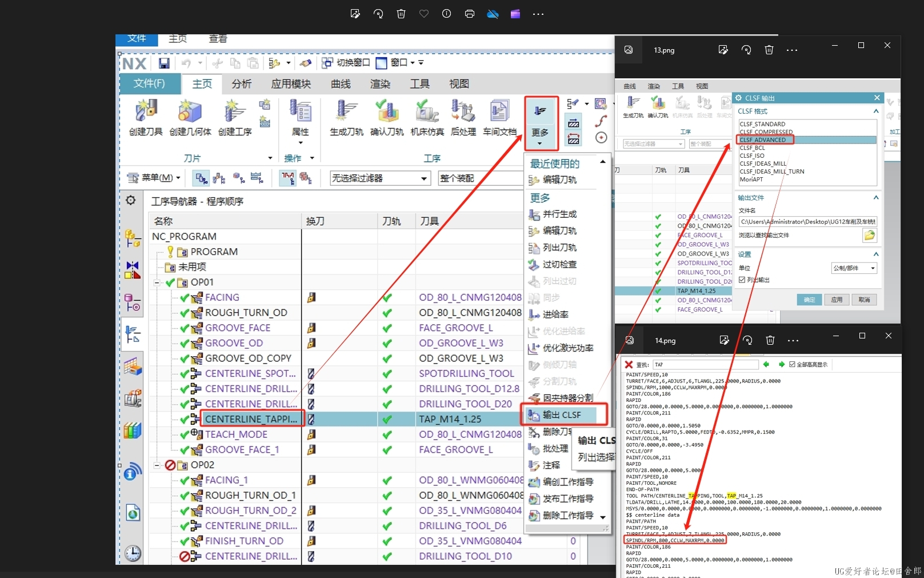The width and height of the screenshot is (924, 578).
Task: Click the Verify Tool Path (确认刀轨) icon
Action: (x=387, y=111)
